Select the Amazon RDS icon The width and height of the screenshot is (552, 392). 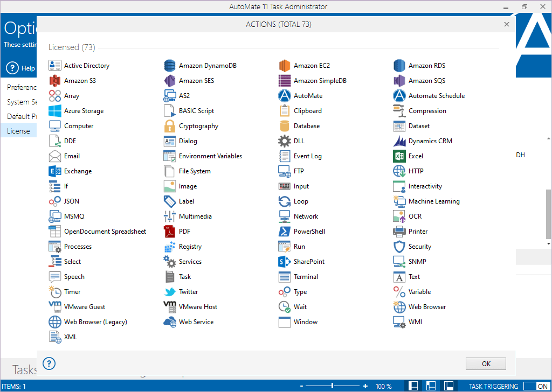point(399,65)
